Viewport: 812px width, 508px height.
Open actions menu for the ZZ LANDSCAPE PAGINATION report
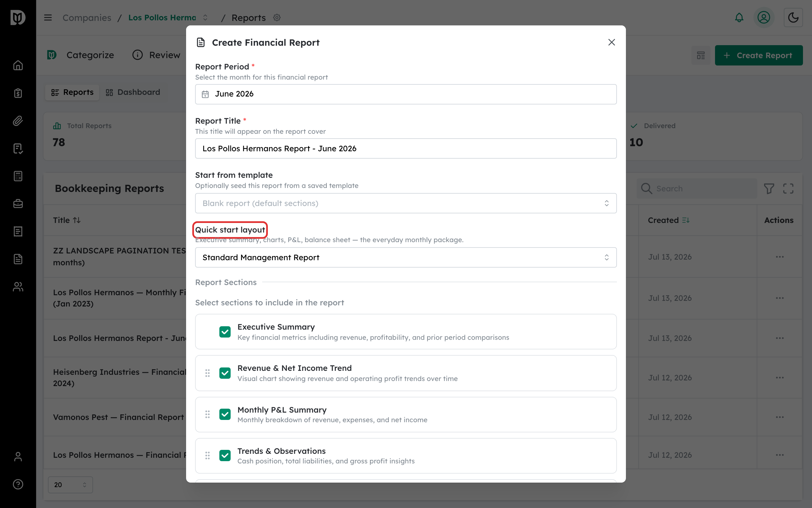[780, 257]
